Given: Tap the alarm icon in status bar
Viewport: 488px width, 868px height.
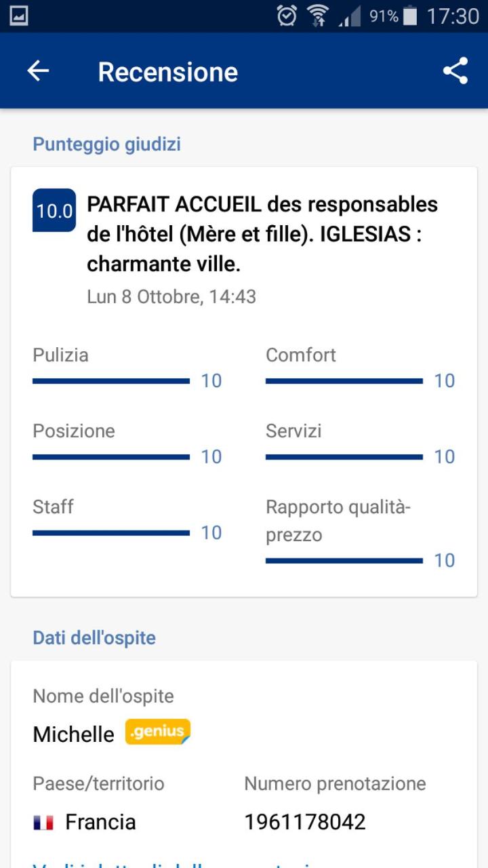Looking at the screenshot, I should click(x=287, y=16).
